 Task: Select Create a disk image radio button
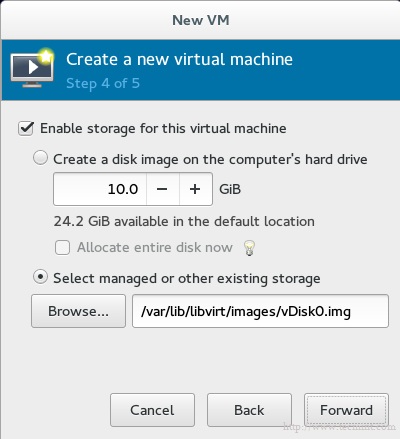coord(40,158)
